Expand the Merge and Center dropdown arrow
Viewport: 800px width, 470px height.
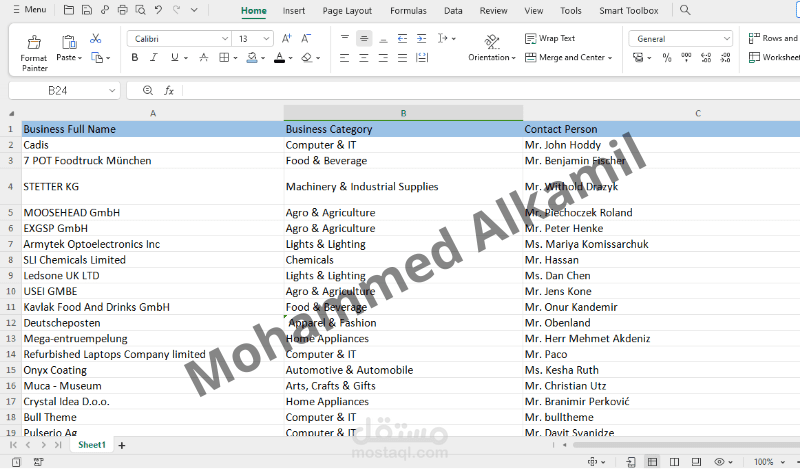(610, 58)
